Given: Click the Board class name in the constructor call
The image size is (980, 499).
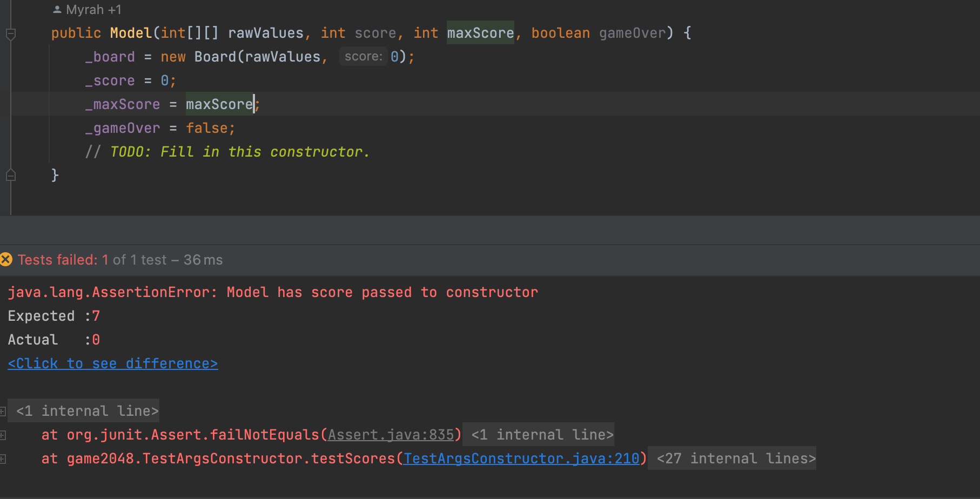Looking at the screenshot, I should [215, 57].
